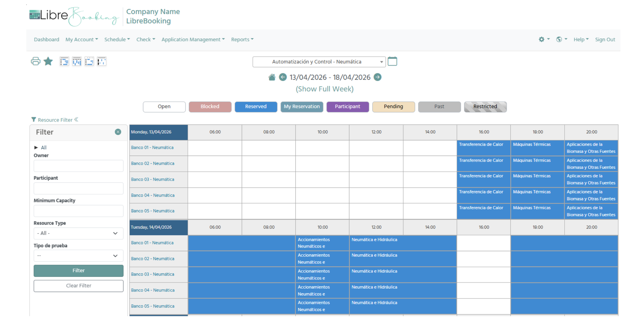Open Banco 01 - Neumática under Monday
644x322 pixels.
(x=152, y=147)
